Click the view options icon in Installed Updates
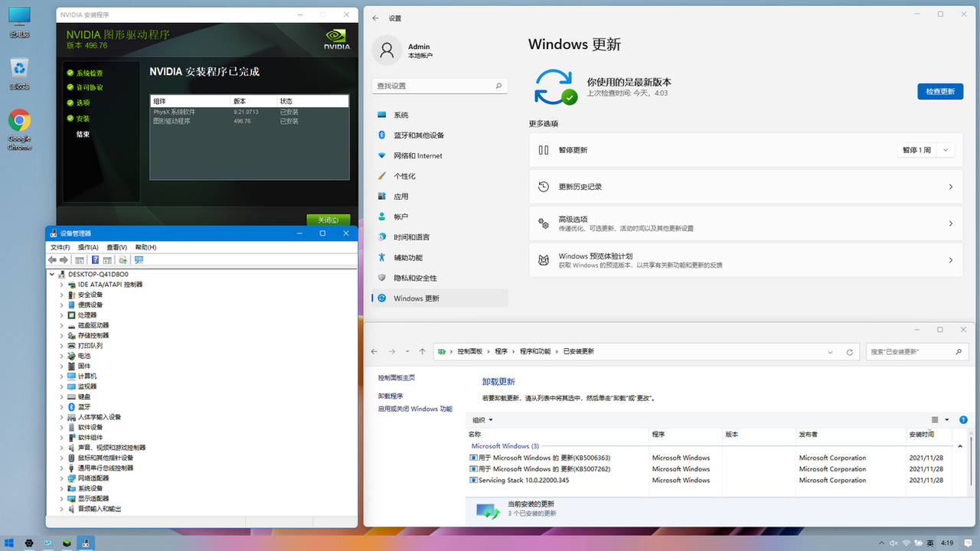Screen dimensions: 980x551 tap(935, 419)
